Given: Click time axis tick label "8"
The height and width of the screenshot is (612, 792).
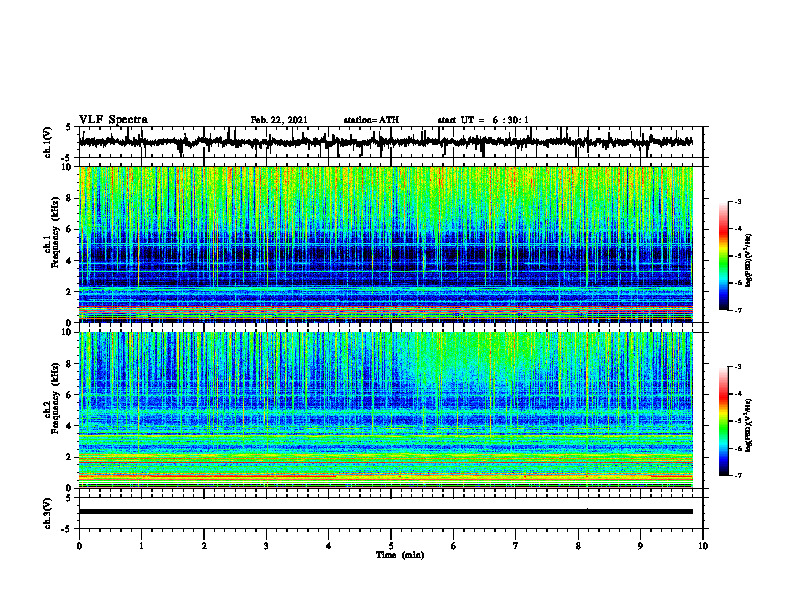Looking at the screenshot, I should tap(578, 546).
